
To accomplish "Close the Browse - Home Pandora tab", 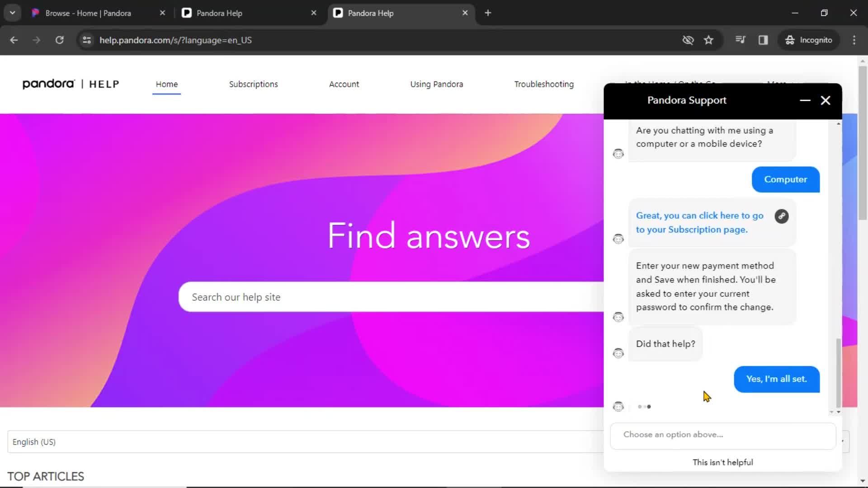I will click(x=162, y=13).
